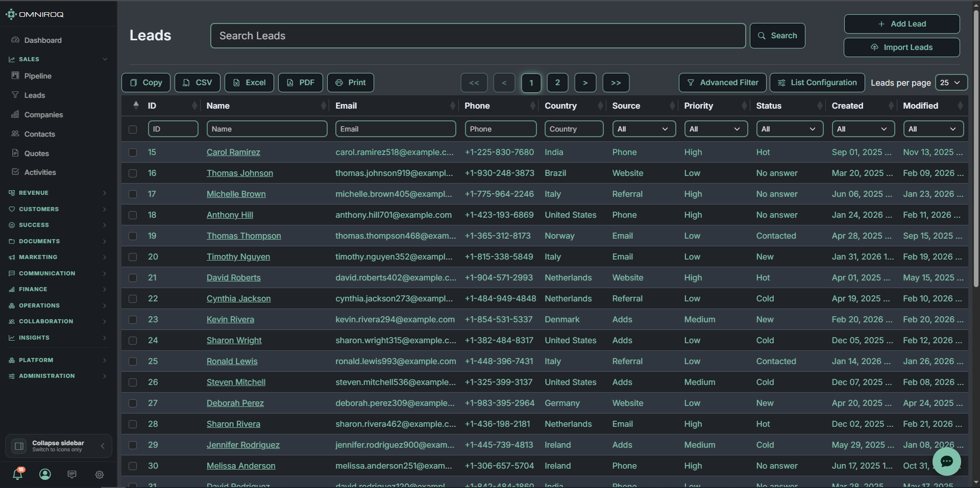Open Contacts in sidebar
The image size is (980, 488).
coord(39,134)
